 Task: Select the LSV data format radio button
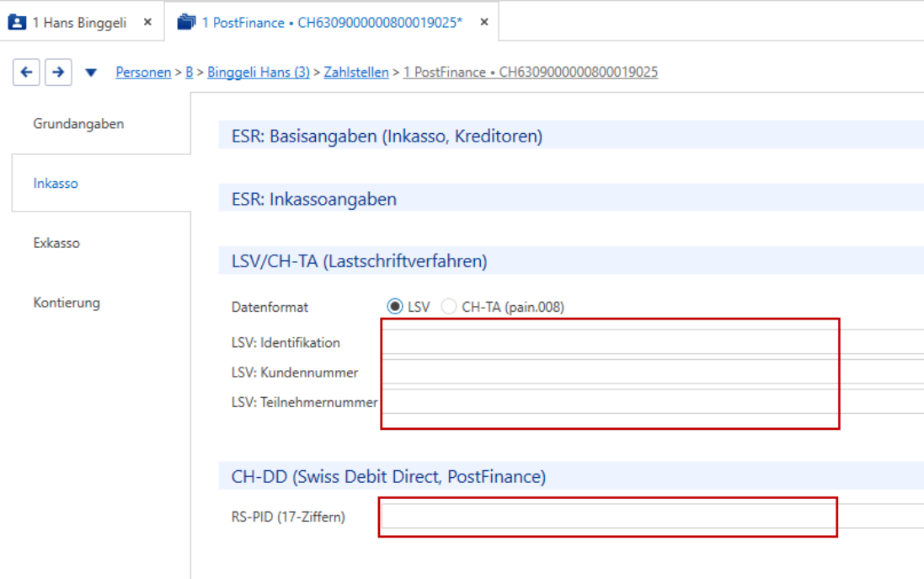395,307
